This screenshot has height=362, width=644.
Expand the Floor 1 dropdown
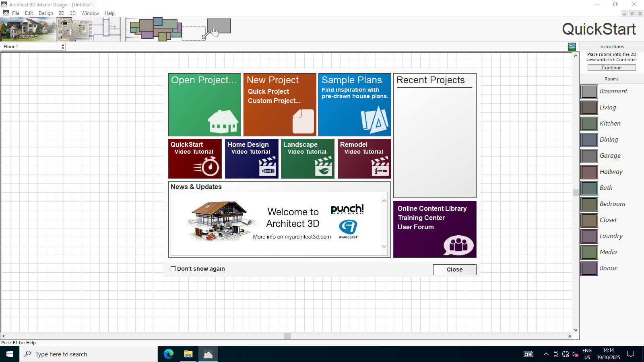pyautogui.click(x=63, y=47)
